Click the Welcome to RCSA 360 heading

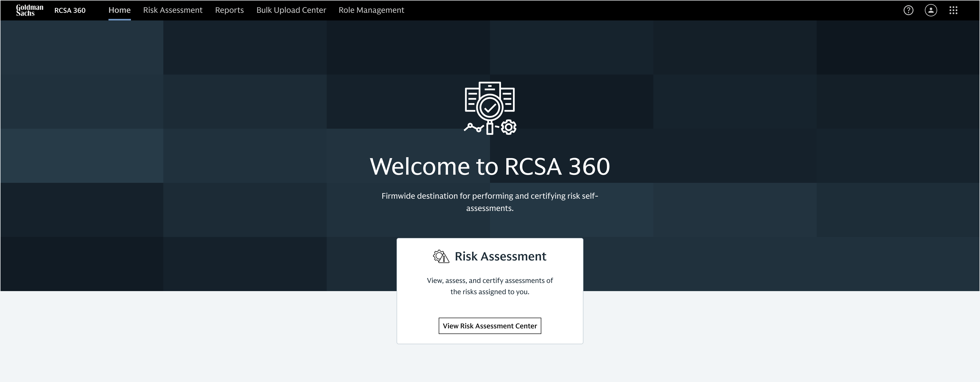point(490,166)
